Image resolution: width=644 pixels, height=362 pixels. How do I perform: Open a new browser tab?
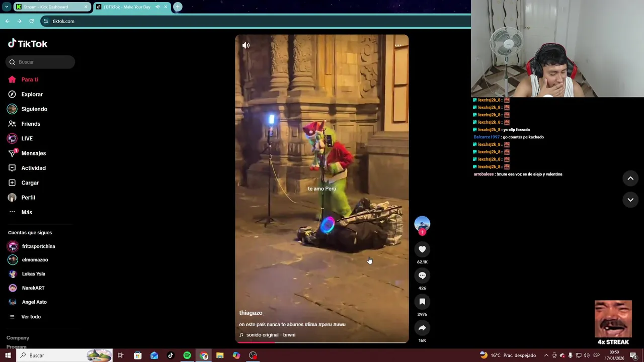tap(178, 7)
